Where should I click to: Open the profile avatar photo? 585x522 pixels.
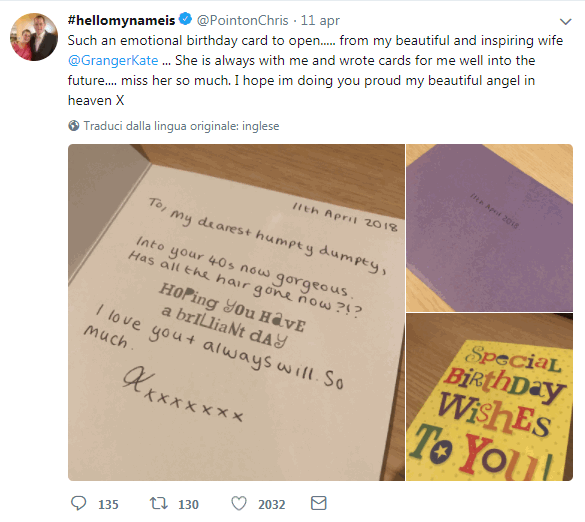coord(34,37)
